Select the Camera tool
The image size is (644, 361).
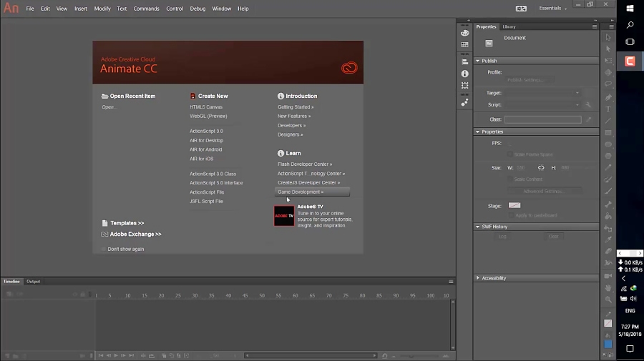tap(608, 276)
